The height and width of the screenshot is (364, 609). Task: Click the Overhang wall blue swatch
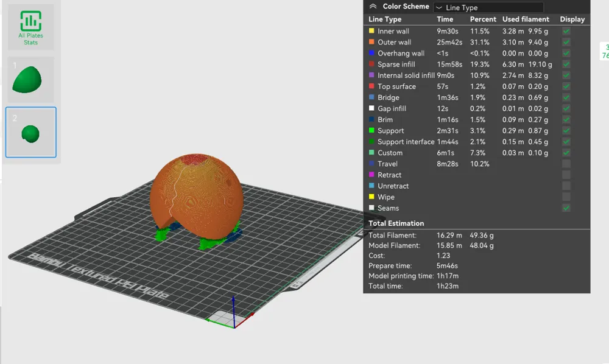371,53
